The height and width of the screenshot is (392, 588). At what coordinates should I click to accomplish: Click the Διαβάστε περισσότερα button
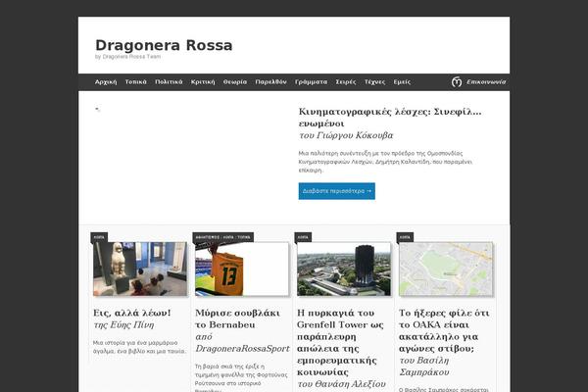click(337, 191)
